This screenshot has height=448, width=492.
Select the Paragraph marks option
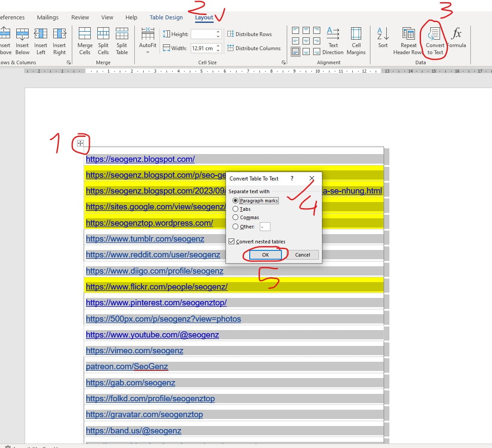(x=255, y=201)
